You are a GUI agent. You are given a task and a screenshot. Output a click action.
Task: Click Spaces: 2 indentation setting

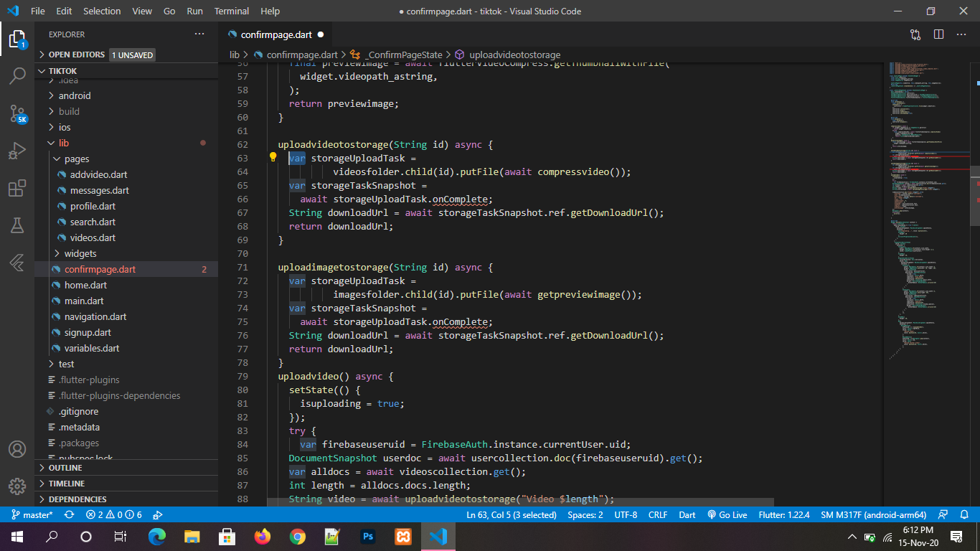[x=585, y=514]
